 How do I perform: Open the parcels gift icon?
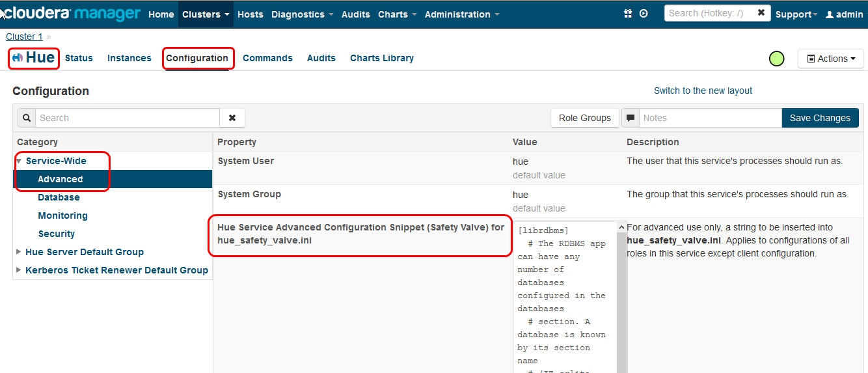point(628,14)
